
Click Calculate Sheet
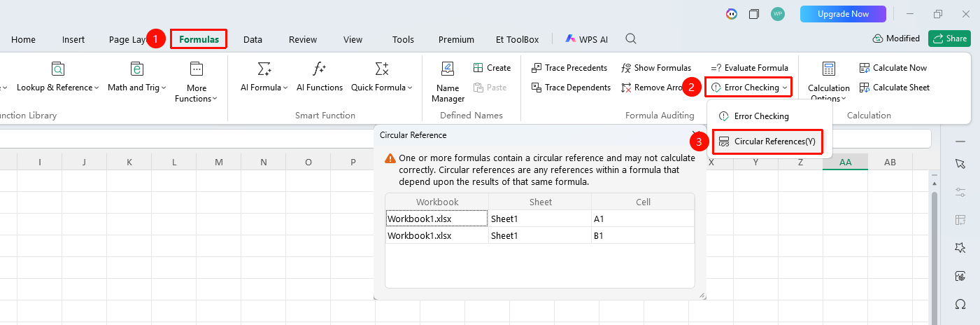pos(894,88)
